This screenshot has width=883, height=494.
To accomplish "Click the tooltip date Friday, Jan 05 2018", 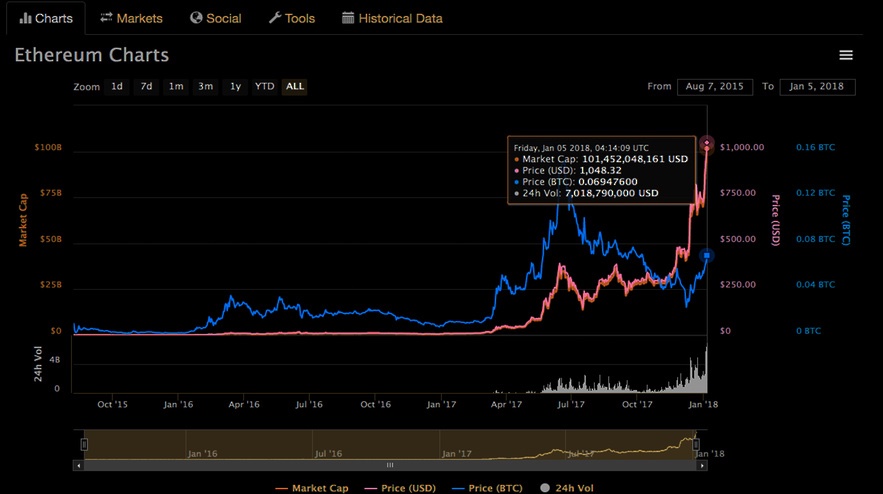I will pos(581,148).
